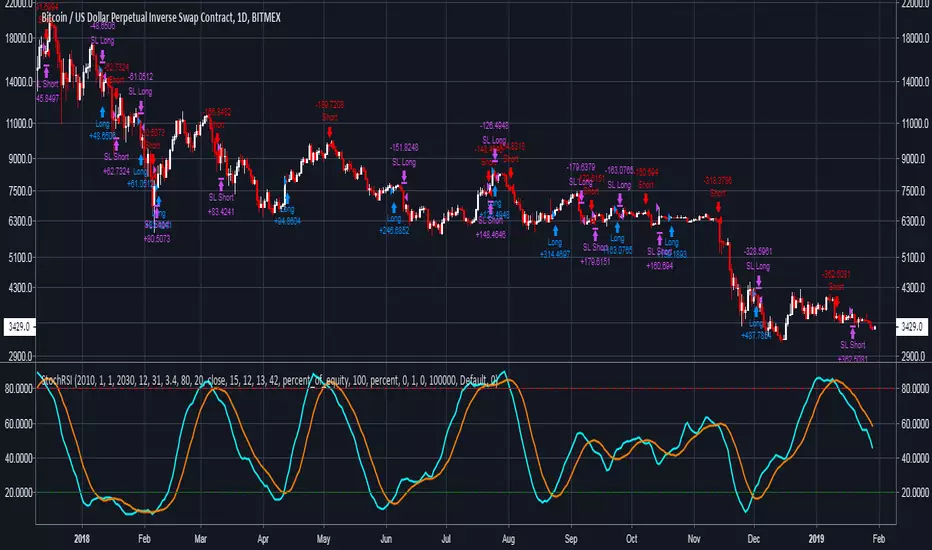932x550 pixels.
Task: Click the 20.0000 level on the left oscillator scale
Action: click(x=18, y=492)
